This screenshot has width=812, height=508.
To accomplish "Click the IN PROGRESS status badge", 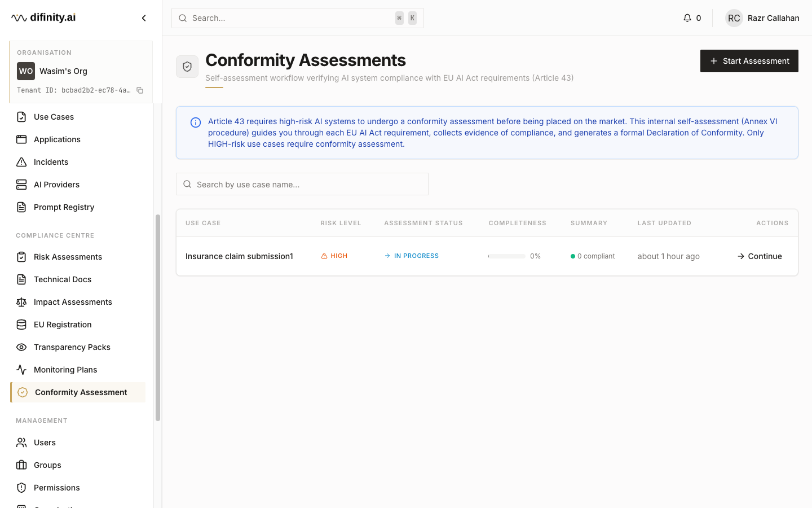I will click(412, 256).
